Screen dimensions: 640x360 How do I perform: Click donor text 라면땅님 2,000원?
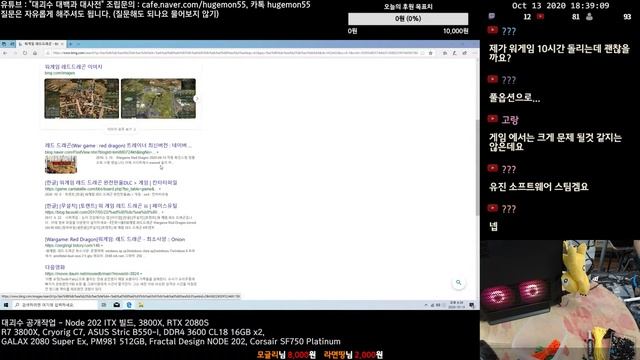pyautogui.click(x=353, y=355)
